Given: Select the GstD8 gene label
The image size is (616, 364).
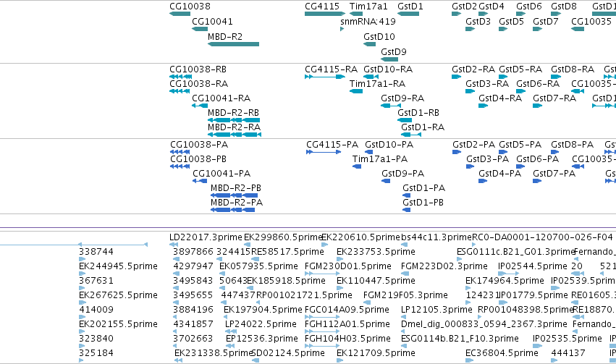Looking at the screenshot, I should tap(563, 7).
